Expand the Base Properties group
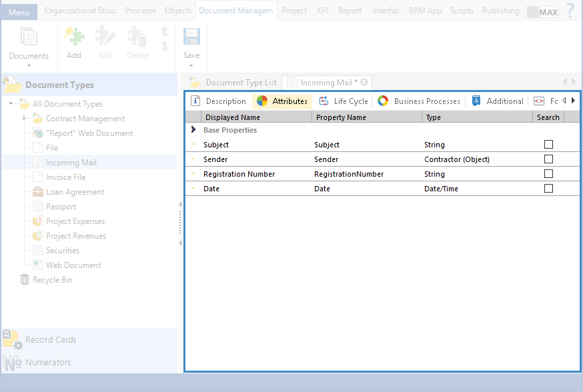Screen dimensions: 583x392 click(193, 130)
